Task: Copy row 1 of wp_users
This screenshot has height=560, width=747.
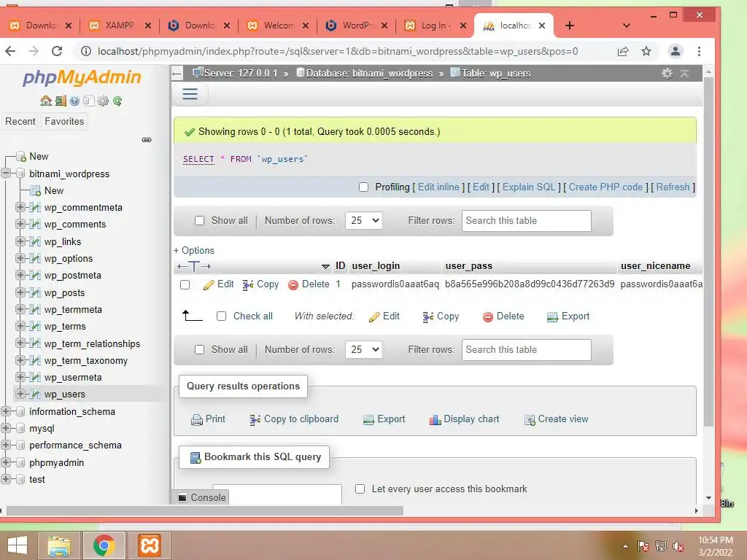Action: (260, 284)
